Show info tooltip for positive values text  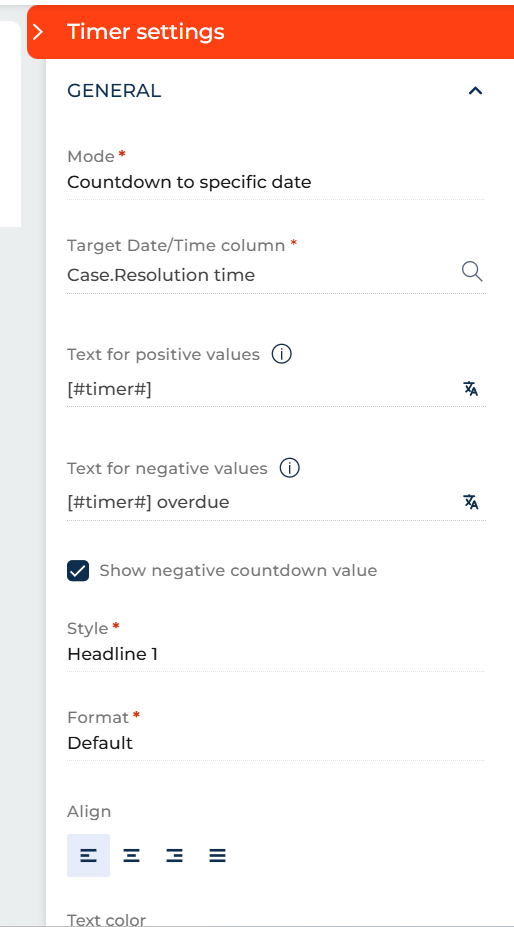(x=282, y=354)
